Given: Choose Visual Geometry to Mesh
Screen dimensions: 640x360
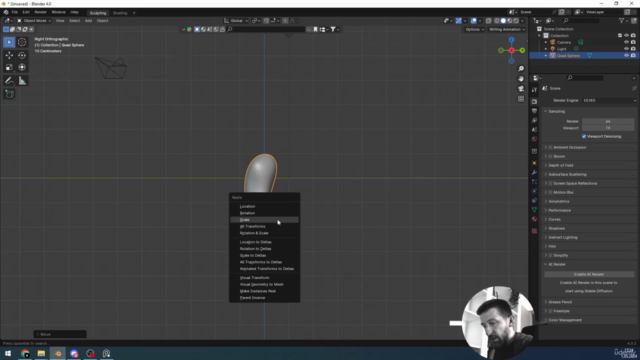Looking at the screenshot, I should click(264, 284).
